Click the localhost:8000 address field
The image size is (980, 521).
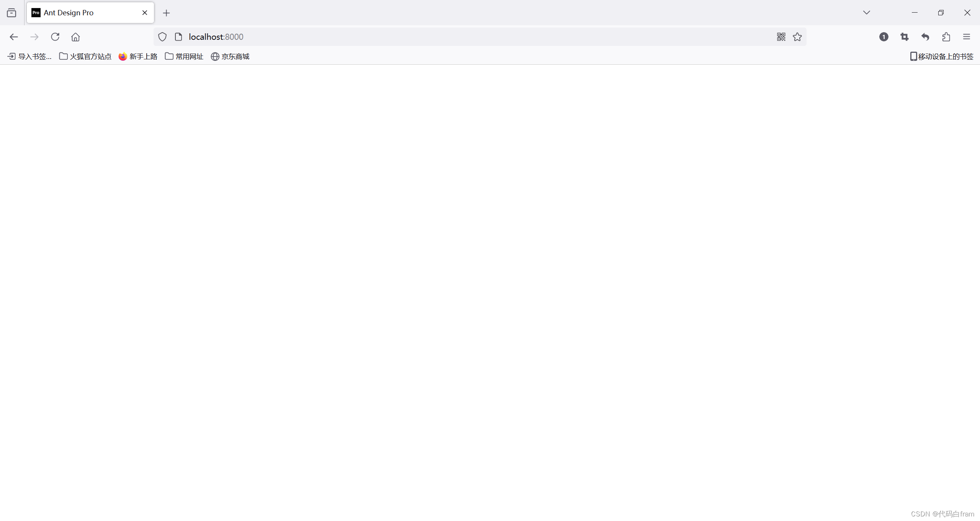pos(460,37)
